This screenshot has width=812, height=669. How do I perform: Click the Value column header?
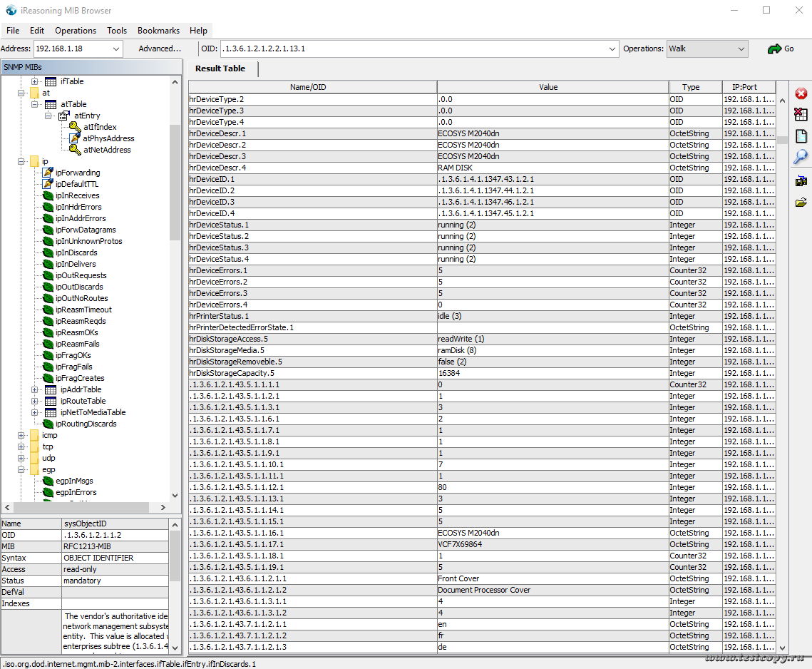tap(548, 87)
